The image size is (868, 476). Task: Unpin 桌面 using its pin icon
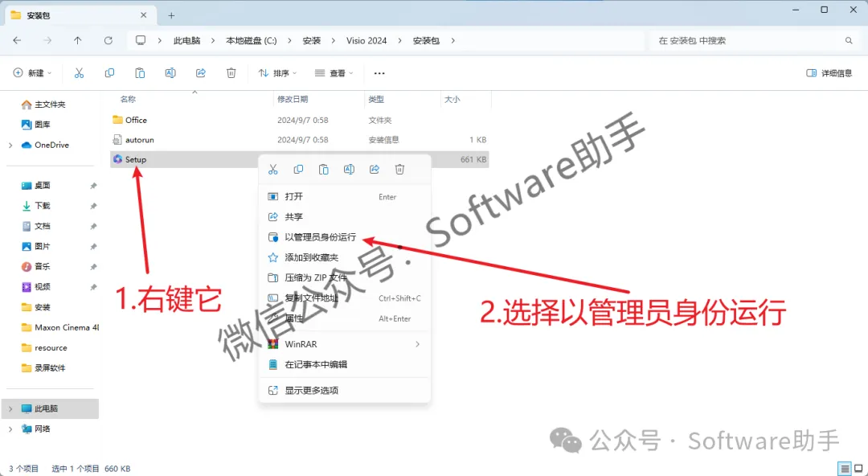[x=93, y=186]
